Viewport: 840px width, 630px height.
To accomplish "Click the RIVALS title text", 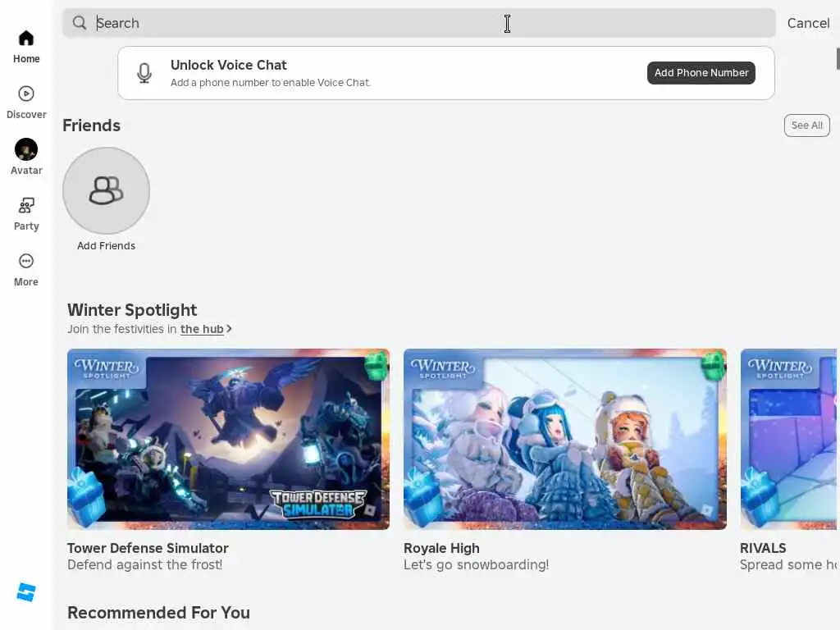I will tap(763, 548).
